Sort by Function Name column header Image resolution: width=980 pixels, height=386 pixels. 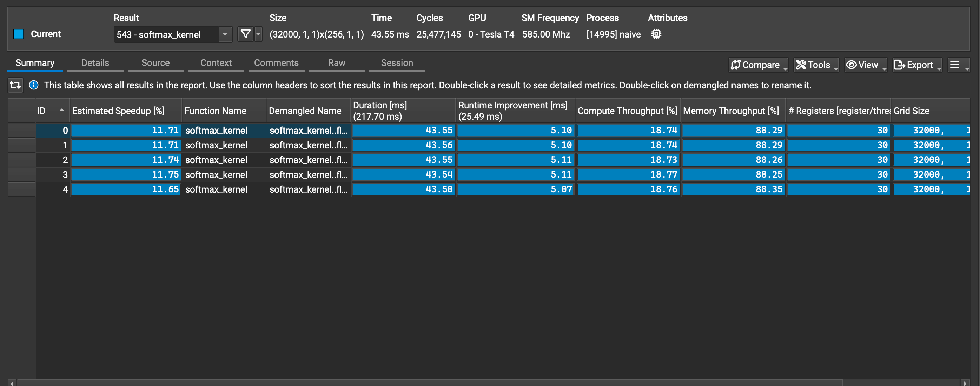[x=224, y=111]
